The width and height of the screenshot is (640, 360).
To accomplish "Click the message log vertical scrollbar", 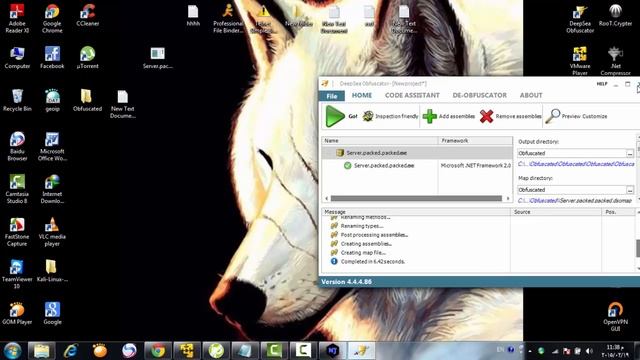I will (x=638, y=249).
